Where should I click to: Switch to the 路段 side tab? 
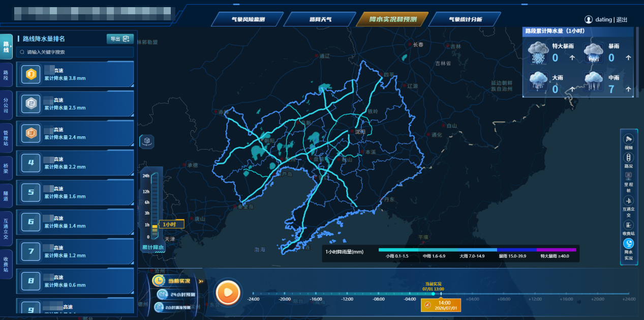pyautogui.click(x=6, y=75)
